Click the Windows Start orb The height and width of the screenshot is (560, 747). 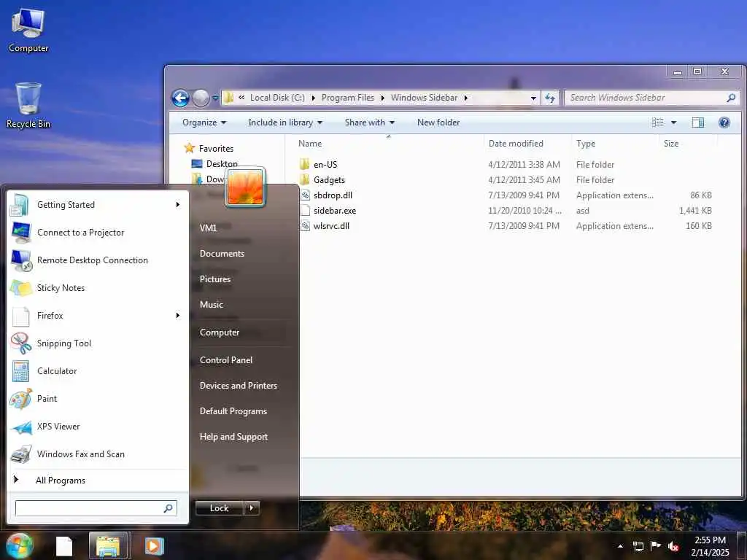tap(19, 545)
